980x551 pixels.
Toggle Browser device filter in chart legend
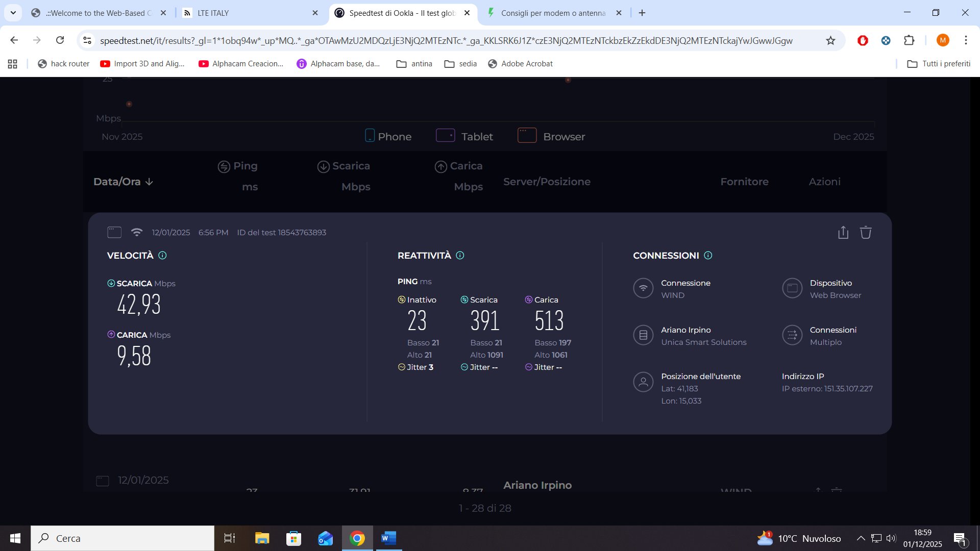[x=551, y=136]
